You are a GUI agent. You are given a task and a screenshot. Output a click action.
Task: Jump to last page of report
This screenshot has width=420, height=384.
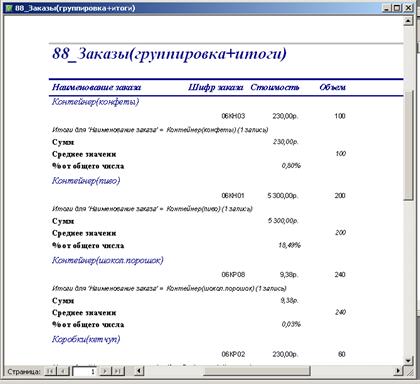point(118,371)
